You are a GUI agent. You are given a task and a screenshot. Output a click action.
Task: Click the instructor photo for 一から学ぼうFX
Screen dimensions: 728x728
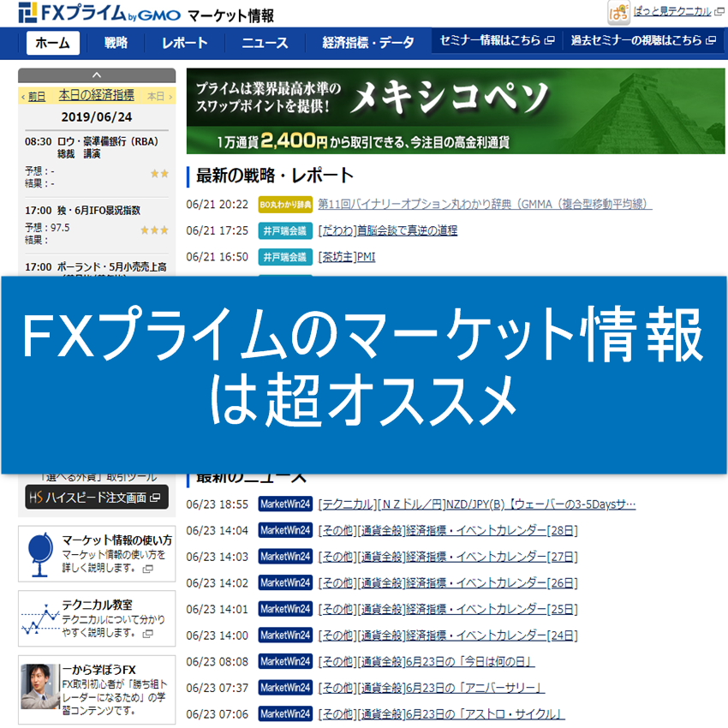40,686
